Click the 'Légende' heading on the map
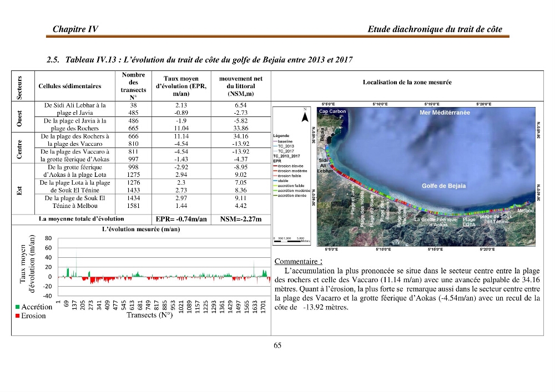The width and height of the screenshot is (555, 392). (x=281, y=136)
